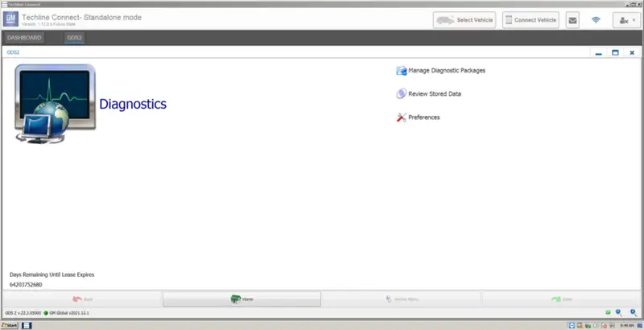
Task: Click the Enter button with the green arrow
Action: tap(561, 299)
